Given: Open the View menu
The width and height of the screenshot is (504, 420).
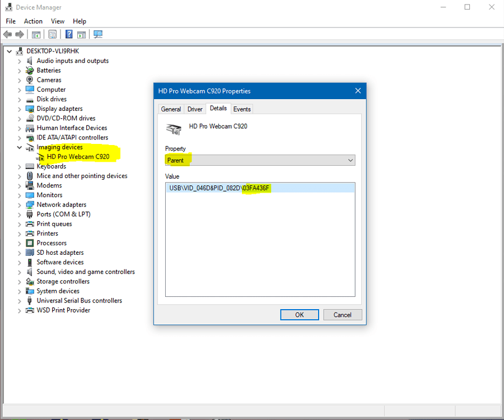Looking at the screenshot, I should tap(58, 21).
